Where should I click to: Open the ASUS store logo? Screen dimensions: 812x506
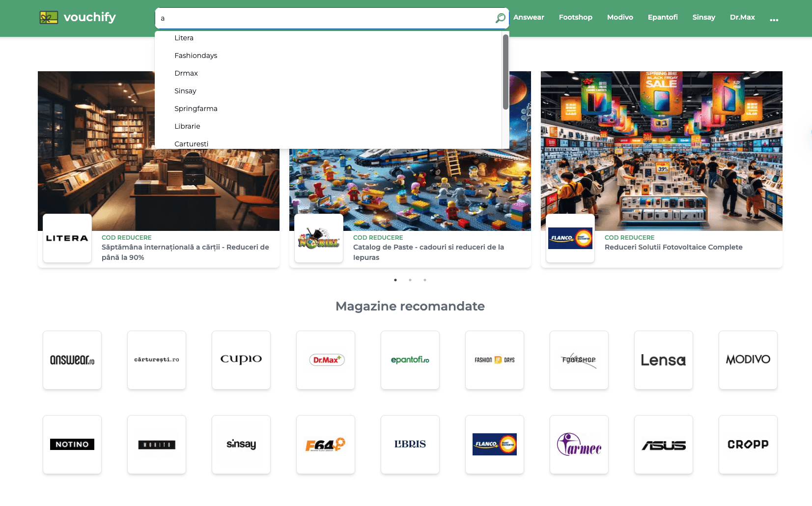point(664,445)
